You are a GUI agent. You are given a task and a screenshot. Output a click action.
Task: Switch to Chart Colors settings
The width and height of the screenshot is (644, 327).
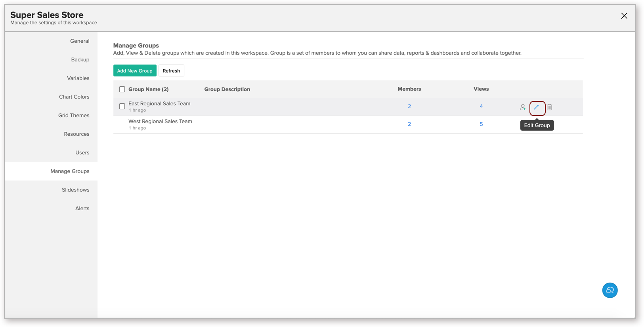[x=74, y=97]
